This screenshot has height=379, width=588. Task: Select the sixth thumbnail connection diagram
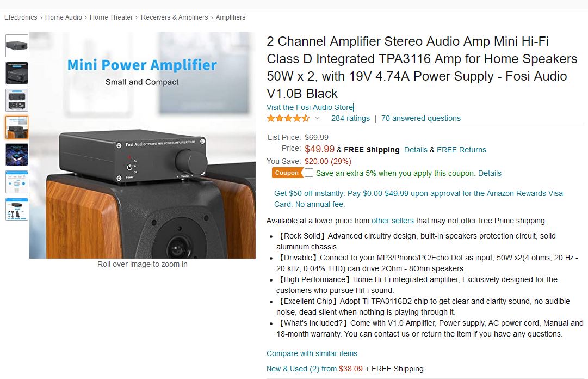coord(17,182)
